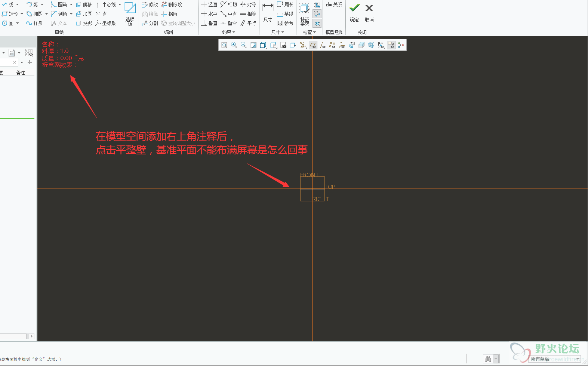The height and width of the screenshot is (366, 588).
Task: Apply the Vertical (竖直) constraint
Action: coord(209,4)
